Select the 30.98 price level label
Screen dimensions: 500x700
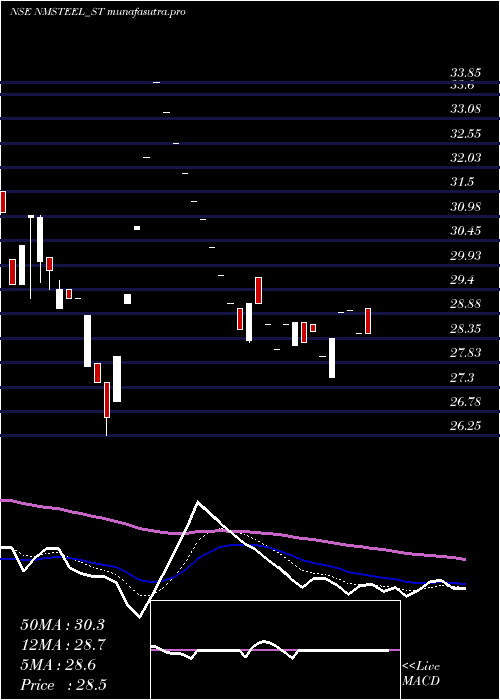[x=465, y=207]
